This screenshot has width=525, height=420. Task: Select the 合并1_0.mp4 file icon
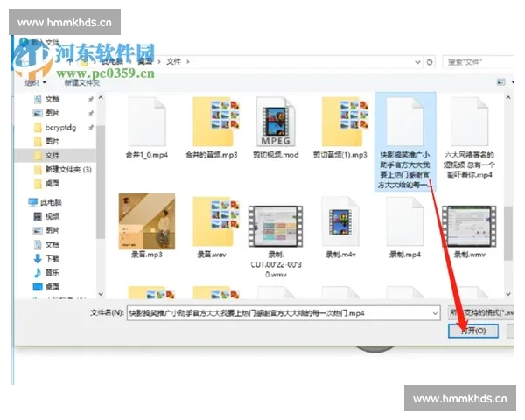coord(147,122)
